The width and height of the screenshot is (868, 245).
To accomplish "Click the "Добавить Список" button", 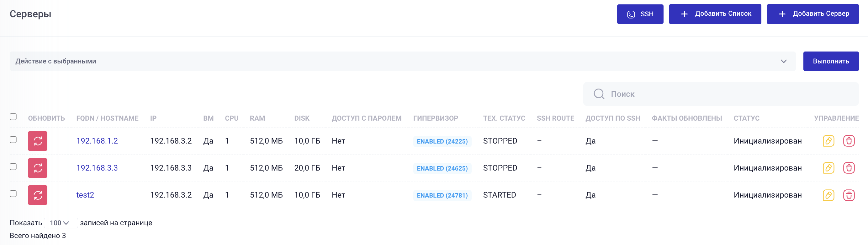I will 715,14.
